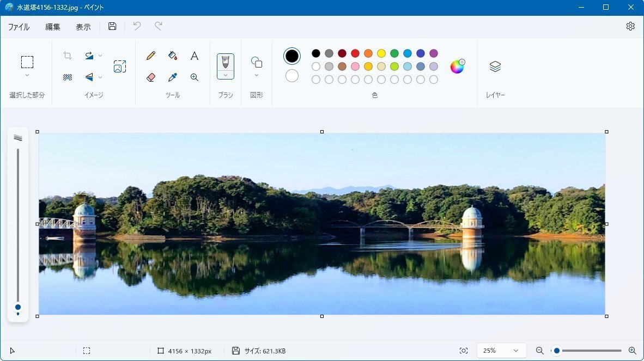Select the Pencil tool
The width and height of the screenshot is (644, 361).
coord(151,56)
